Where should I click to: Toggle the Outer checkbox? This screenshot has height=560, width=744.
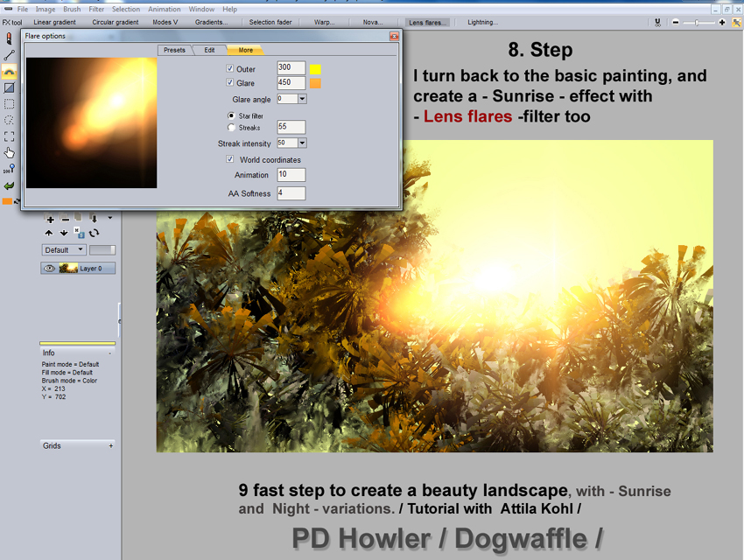[230, 68]
